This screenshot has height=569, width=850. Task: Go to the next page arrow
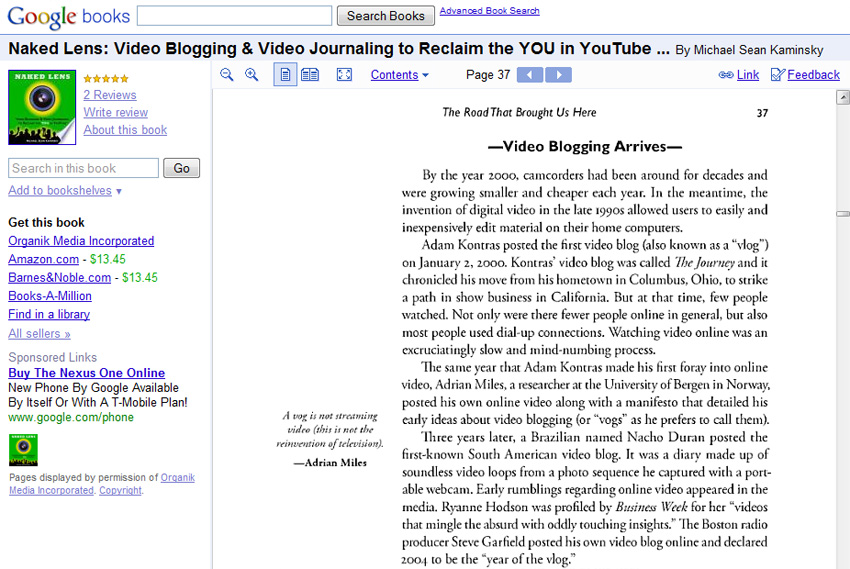pos(558,75)
